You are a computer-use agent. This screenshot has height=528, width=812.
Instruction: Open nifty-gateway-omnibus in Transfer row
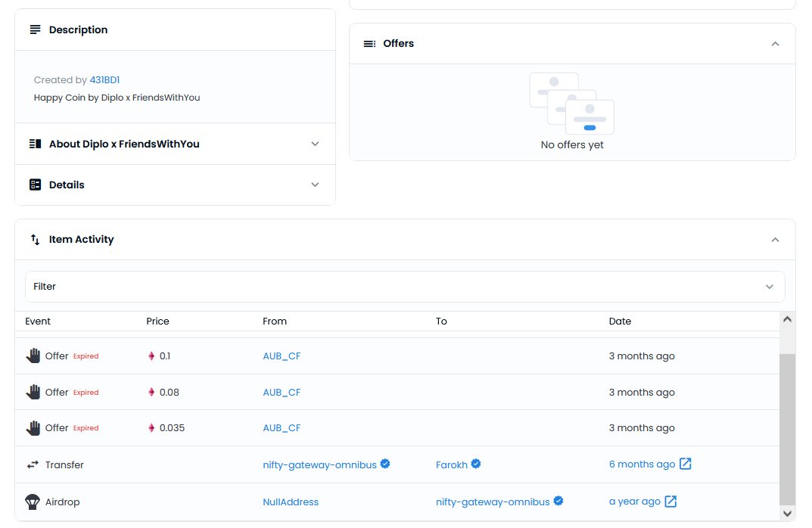[319, 465]
